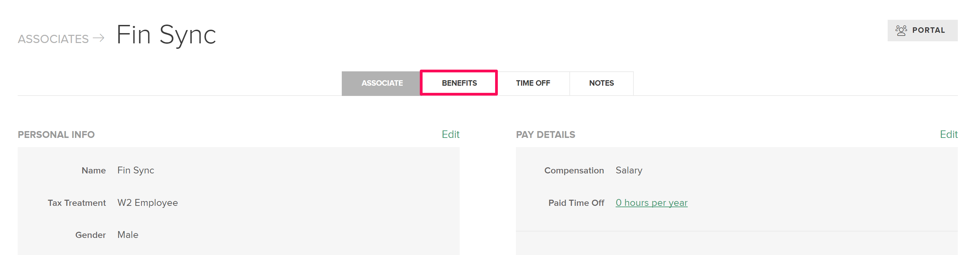This screenshot has height=255, width=980.
Task: Open the 0 hours per year link
Action: 651,203
